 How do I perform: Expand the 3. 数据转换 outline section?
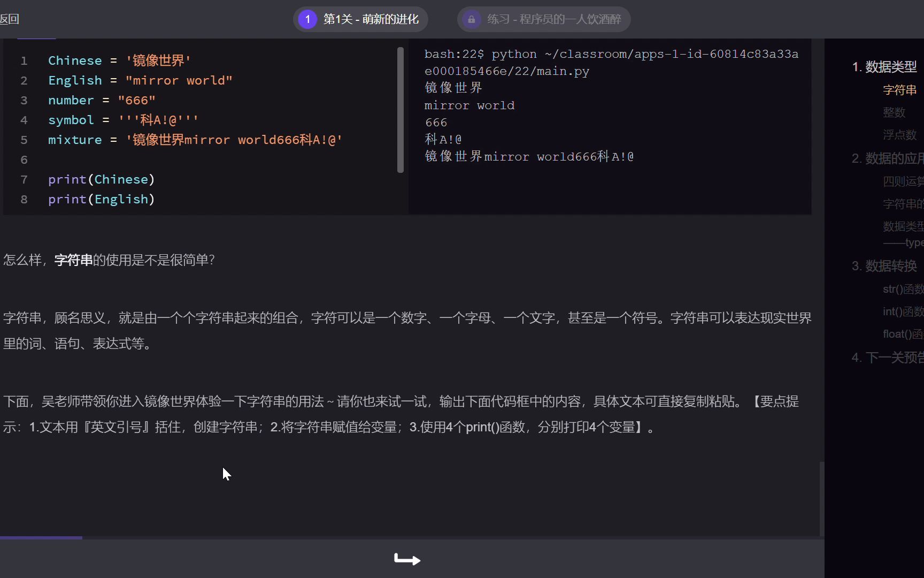[x=884, y=266]
